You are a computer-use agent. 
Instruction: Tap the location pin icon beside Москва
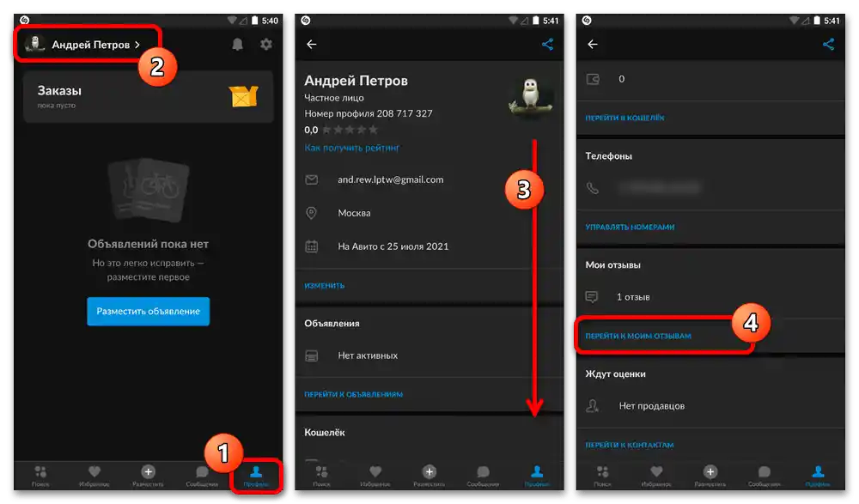[311, 213]
